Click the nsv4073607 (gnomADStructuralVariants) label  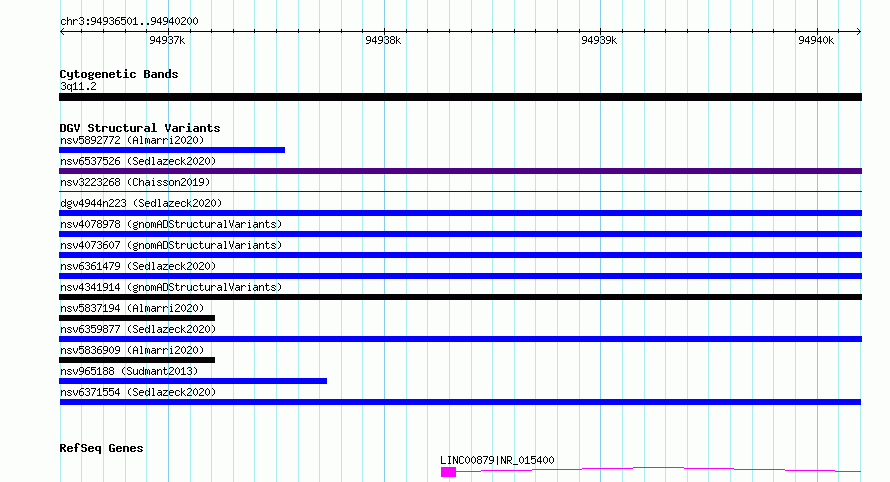pyautogui.click(x=171, y=245)
